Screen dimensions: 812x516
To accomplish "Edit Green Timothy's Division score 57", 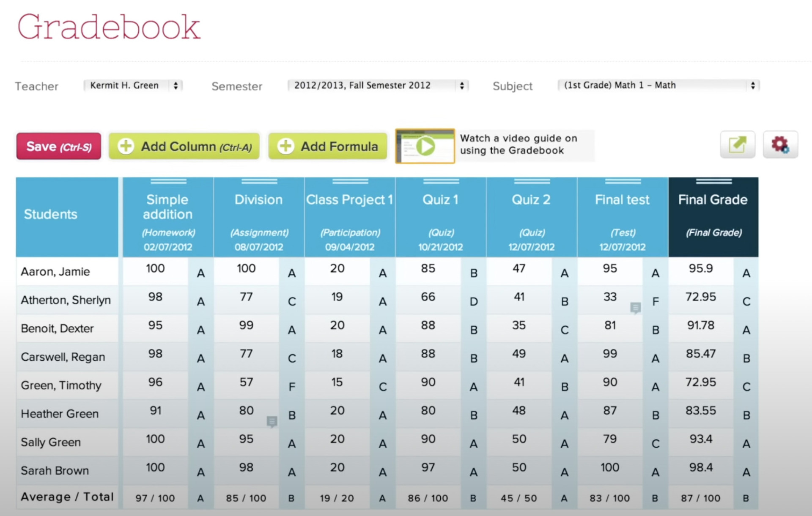I will pyautogui.click(x=246, y=382).
